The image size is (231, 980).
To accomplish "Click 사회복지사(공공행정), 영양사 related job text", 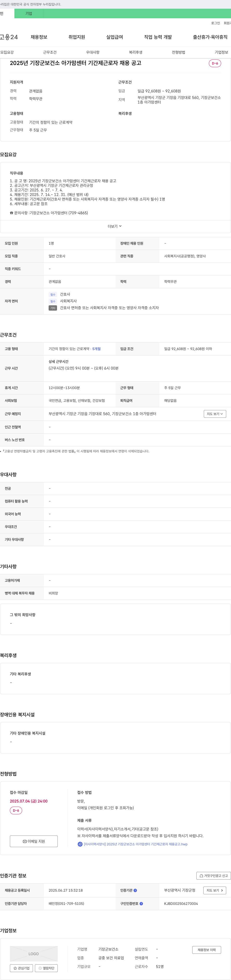I will pyautogui.click(x=185, y=256).
